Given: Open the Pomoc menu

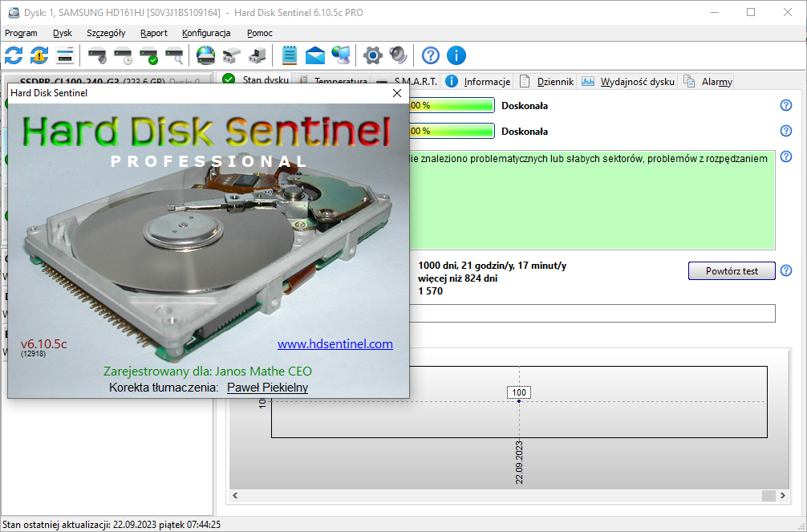Looking at the screenshot, I should [x=259, y=33].
